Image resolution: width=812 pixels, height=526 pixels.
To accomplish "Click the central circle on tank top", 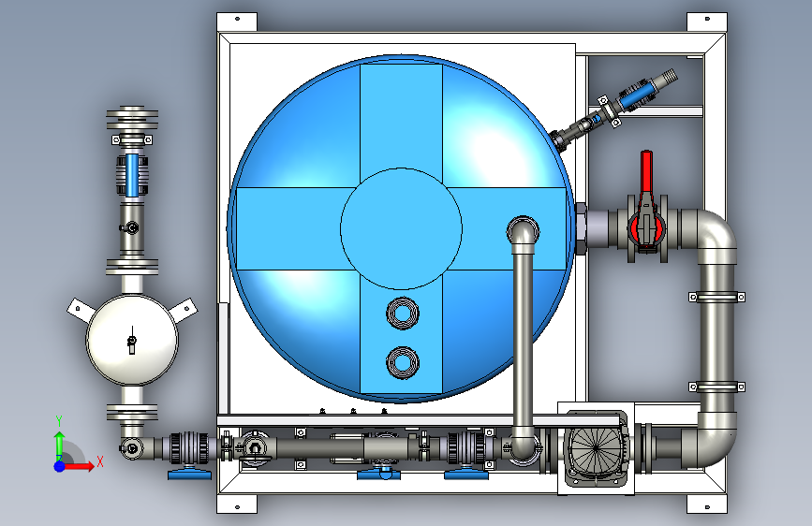I will (x=401, y=228).
